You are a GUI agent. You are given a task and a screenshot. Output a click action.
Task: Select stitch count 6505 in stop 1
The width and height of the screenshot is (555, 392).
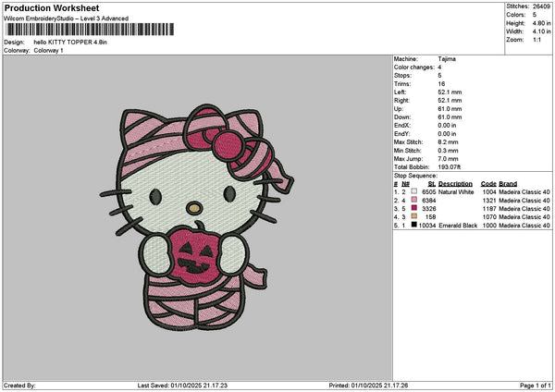429,192
